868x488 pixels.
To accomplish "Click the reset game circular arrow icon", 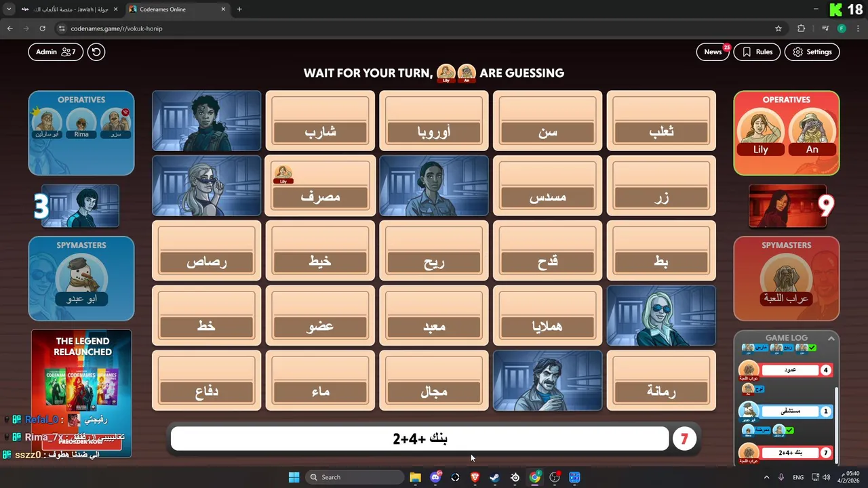I will pos(96,52).
